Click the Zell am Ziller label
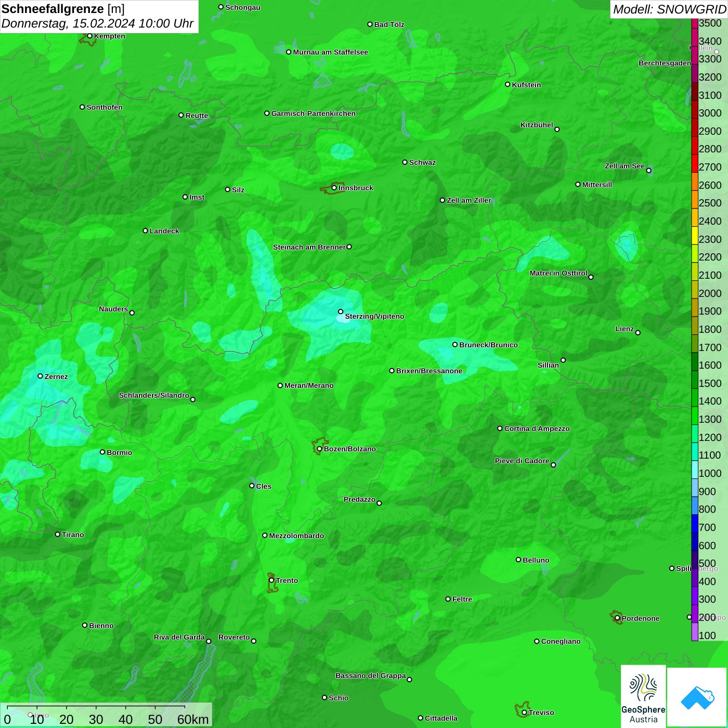Image resolution: width=728 pixels, height=728 pixels. coord(469,200)
